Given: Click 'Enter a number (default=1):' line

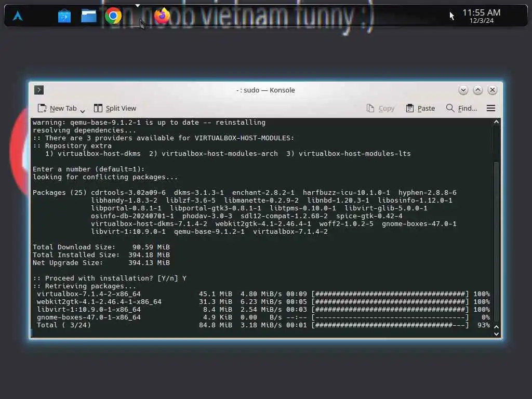Looking at the screenshot, I should point(88,169).
